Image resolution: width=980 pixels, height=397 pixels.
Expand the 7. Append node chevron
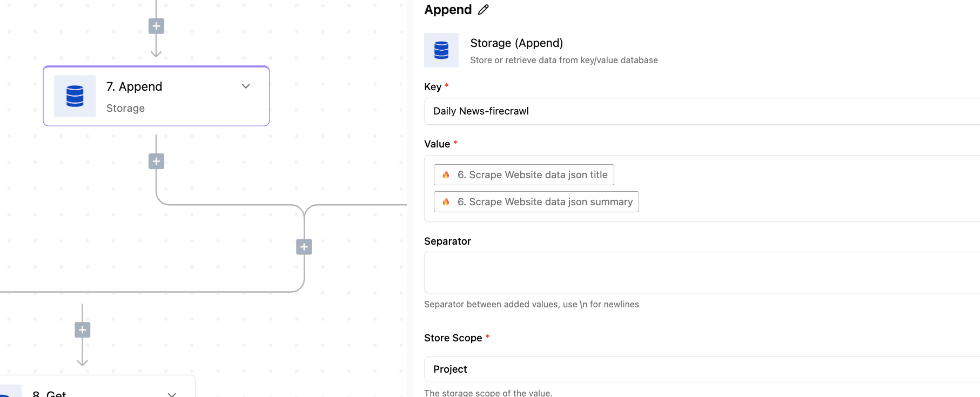tap(246, 86)
